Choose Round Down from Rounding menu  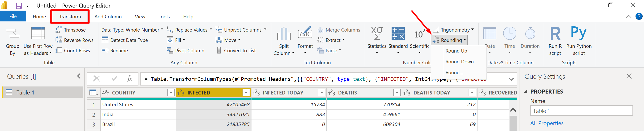click(459, 61)
